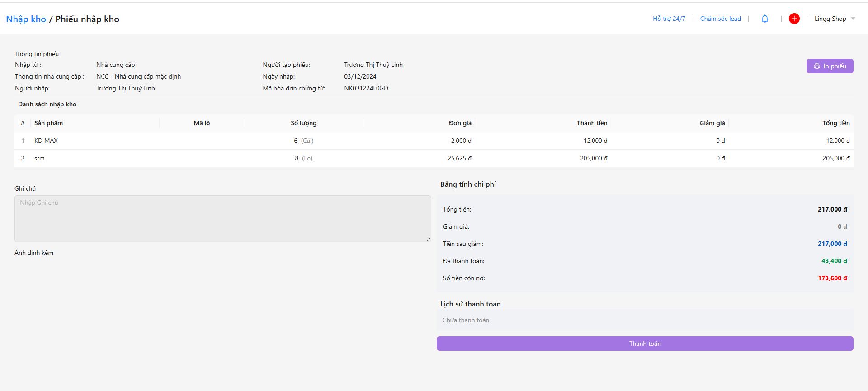Viewport: 868px width, 391px height.
Task: Click the Mã lô column header
Action: coord(202,123)
